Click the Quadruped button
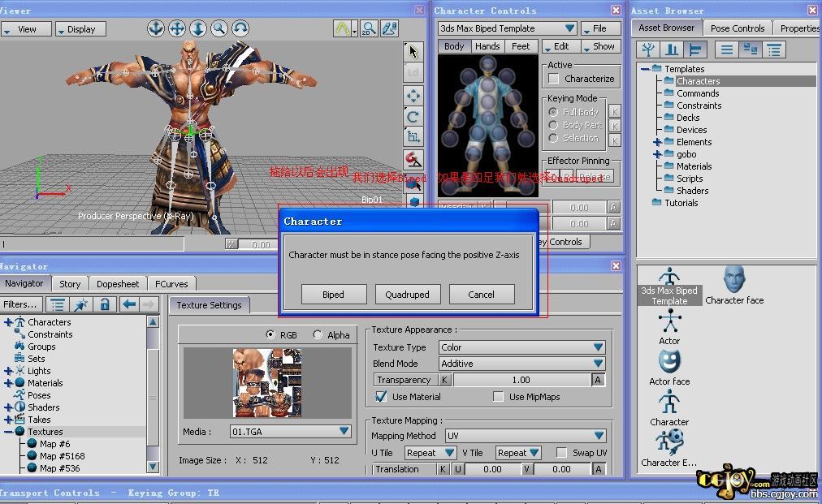The image size is (822, 504). tap(407, 295)
